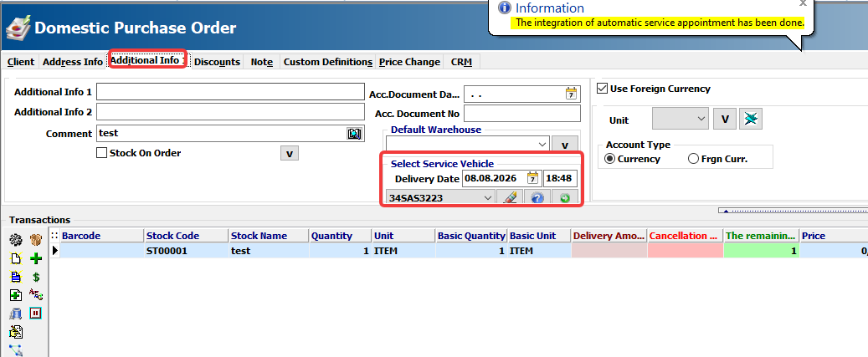
Task: Click the green dollar sign icon
Action: (x=36, y=277)
